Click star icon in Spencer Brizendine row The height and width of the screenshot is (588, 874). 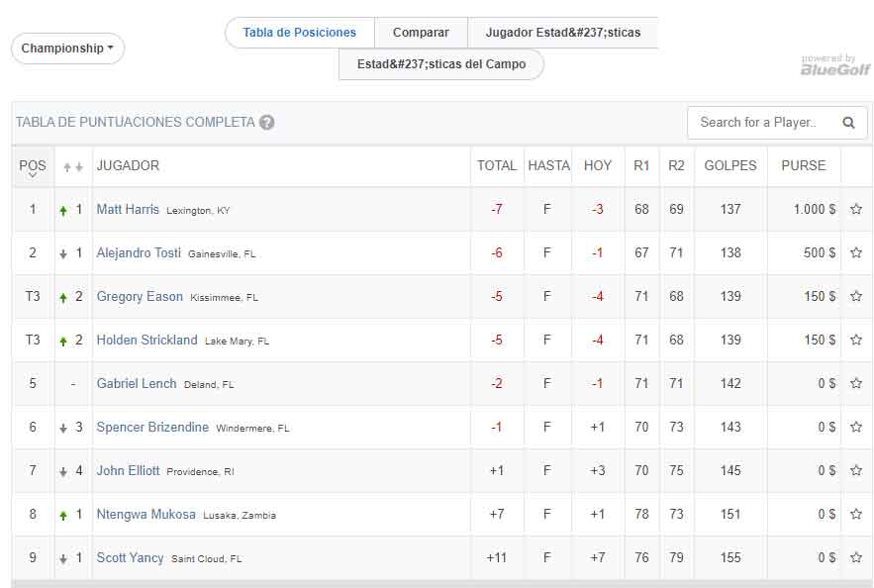856,428
